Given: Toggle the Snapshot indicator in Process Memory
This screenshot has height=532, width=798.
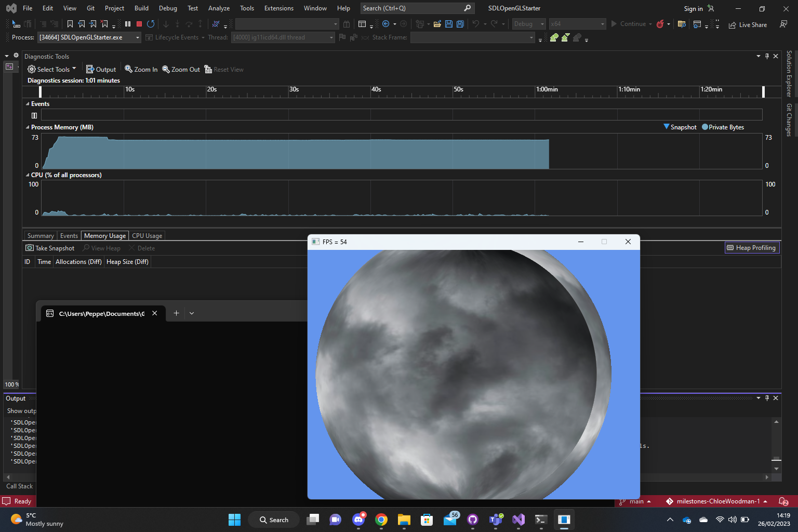Looking at the screenshot, I should pyautogui.click(x=680, y=127).
